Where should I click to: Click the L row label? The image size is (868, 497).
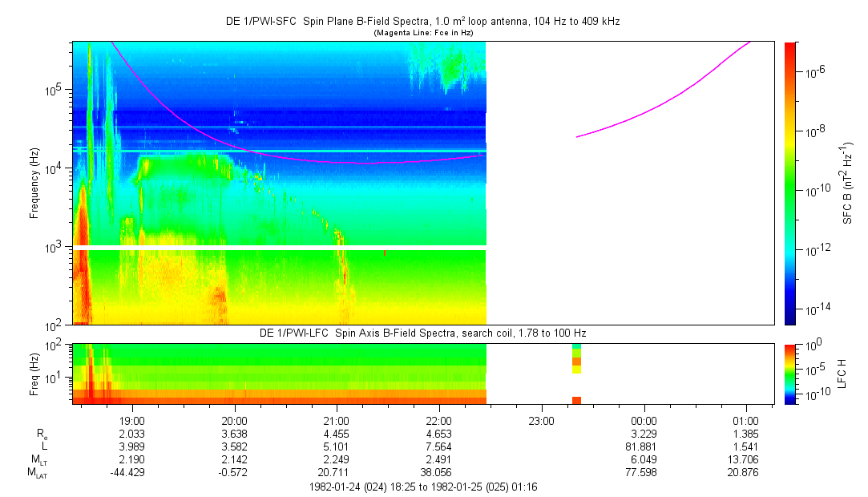[44, 446]
